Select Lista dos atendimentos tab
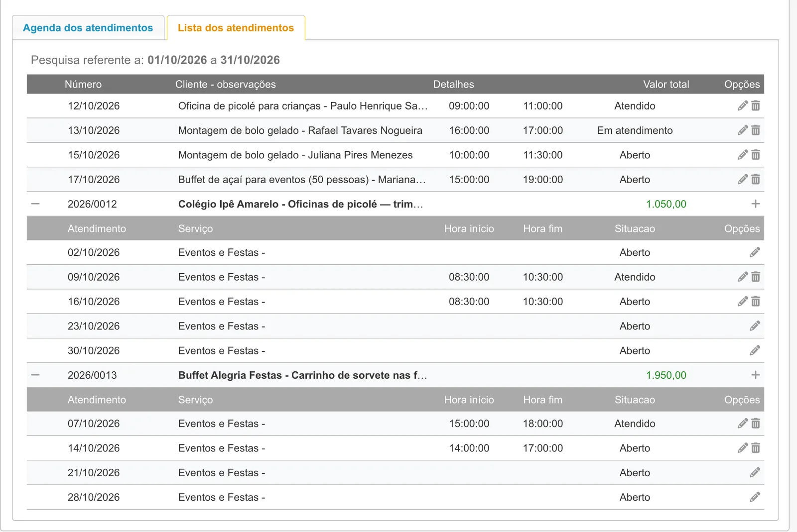797x532 pixels. pyautogui.click(x=236, y=28)
